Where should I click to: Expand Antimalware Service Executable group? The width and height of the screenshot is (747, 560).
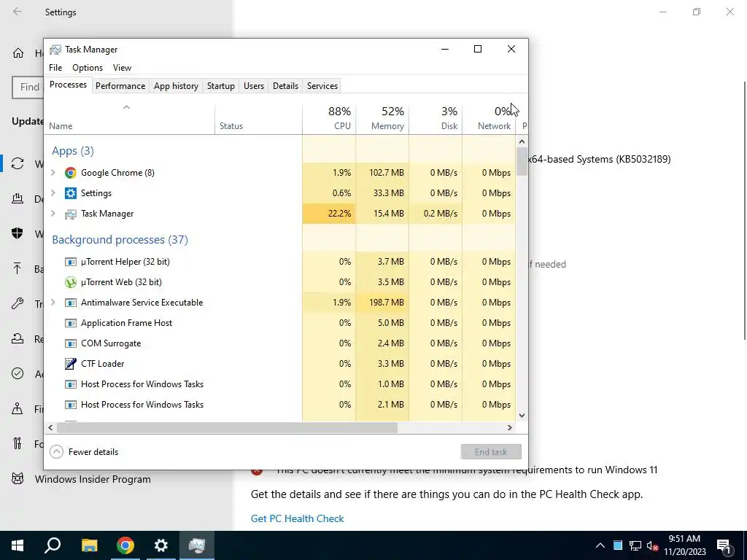click(x=53, y=303)
